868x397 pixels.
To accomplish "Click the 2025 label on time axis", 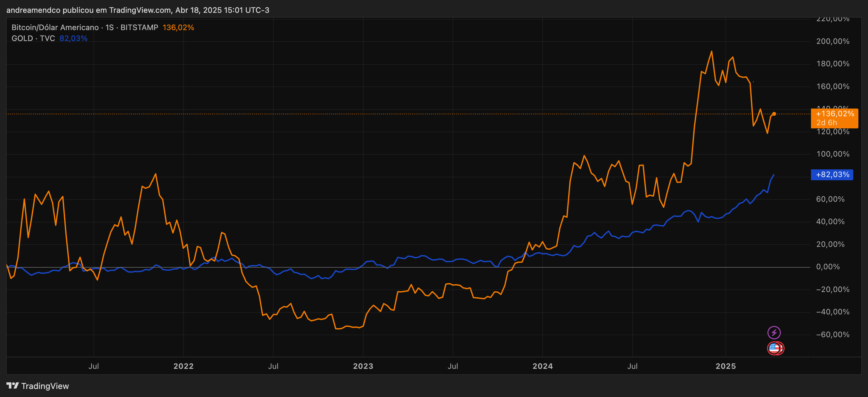I will coord(725,366).
